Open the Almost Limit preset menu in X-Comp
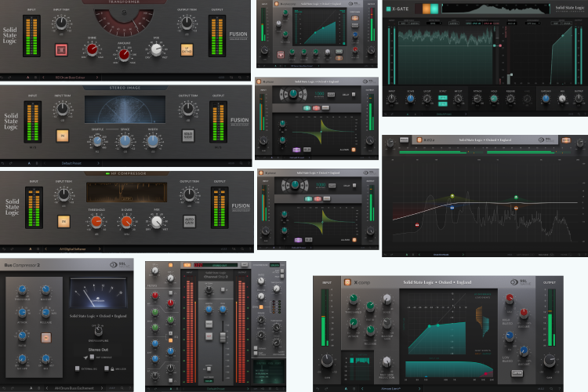Screen dimensions: 588x392 [x=390, y=389]
